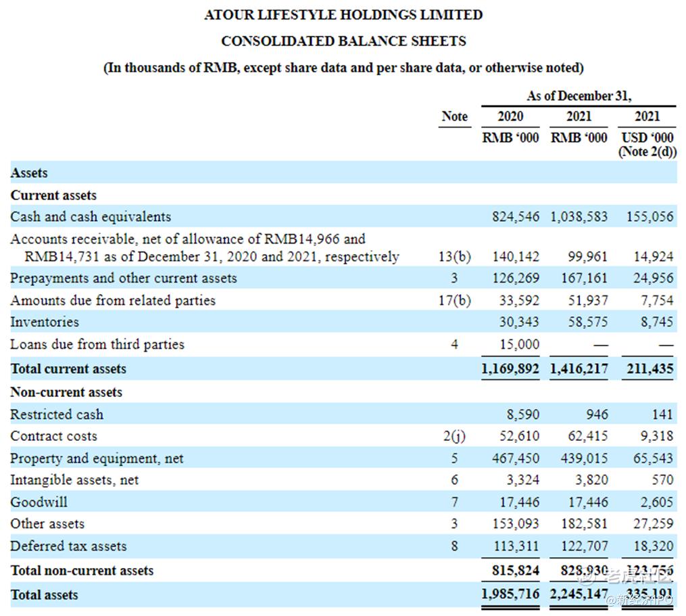686x616 pixels.
Task: Click the 'Assets' section heading
Action: point(29,173)
